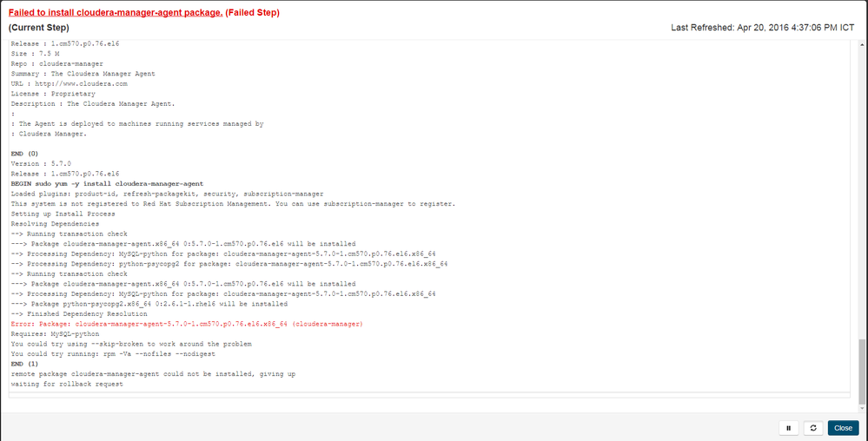The height and width of the screenshot is (441, 868).
Task: Click the 'END (0)' line
Action: coord(24,154)
